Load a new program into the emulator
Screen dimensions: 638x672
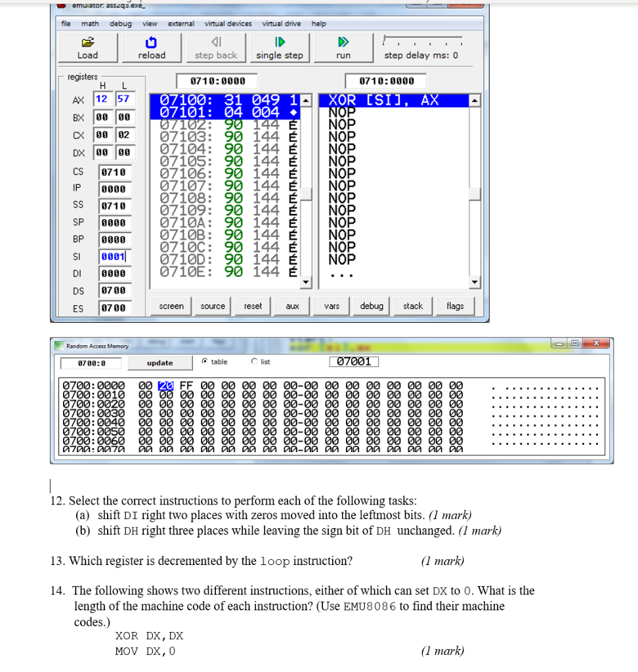[x=87, y=47]
